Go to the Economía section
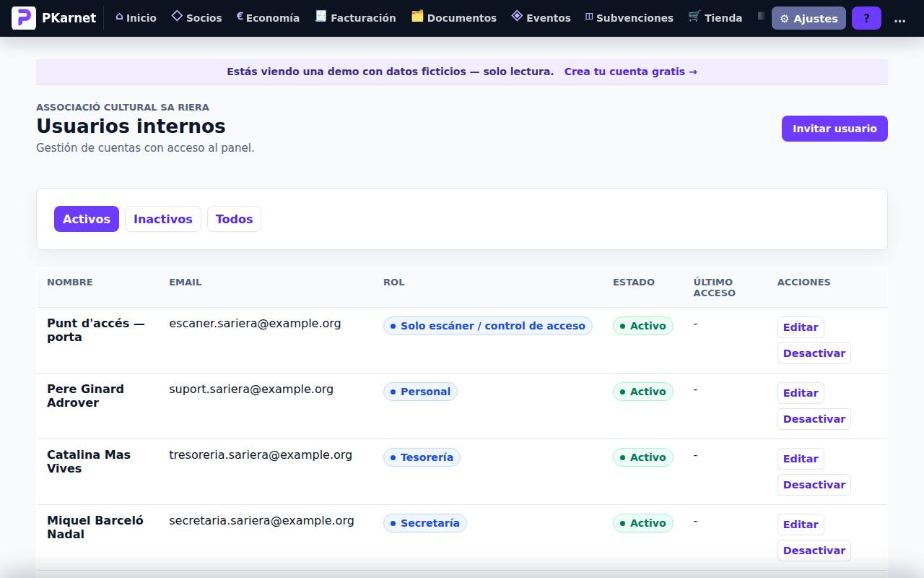The image size is (924, 578). pyautogui.click(x=268, y=18)
